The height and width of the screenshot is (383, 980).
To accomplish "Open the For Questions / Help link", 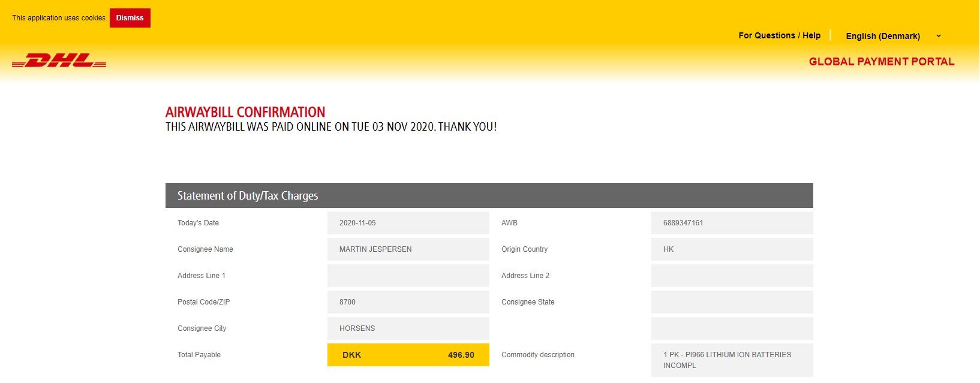I will click(780, 35).
